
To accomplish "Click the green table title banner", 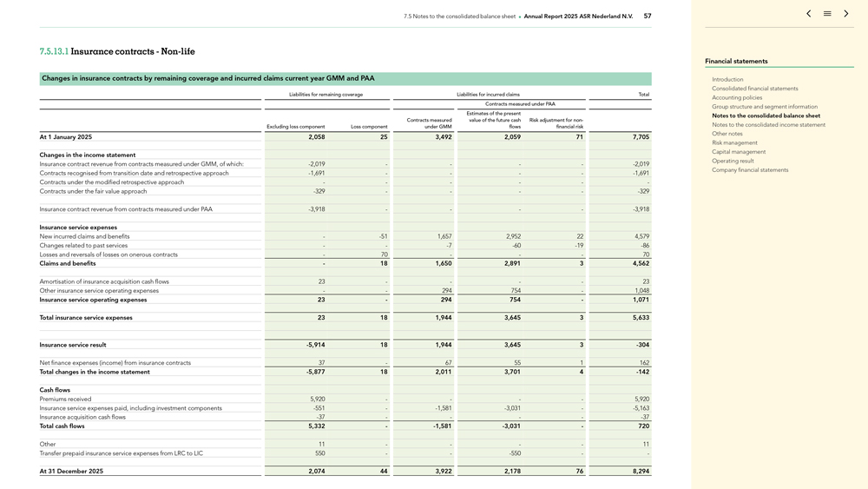I will tap(345, 78).
